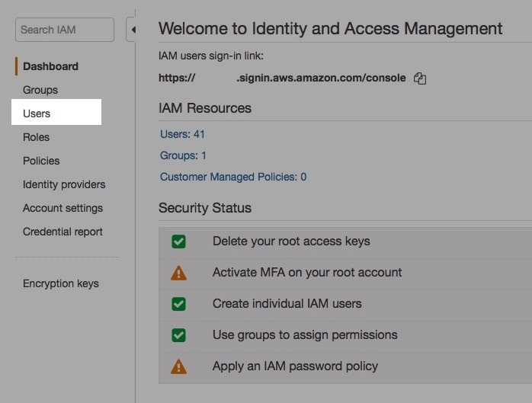Click green check beside Delete root access keys
The width and height of the screenshot is (532, 403).
178,241
